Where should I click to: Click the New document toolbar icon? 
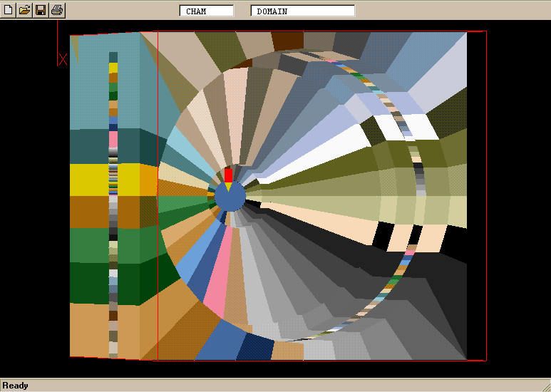click(9, 10)
